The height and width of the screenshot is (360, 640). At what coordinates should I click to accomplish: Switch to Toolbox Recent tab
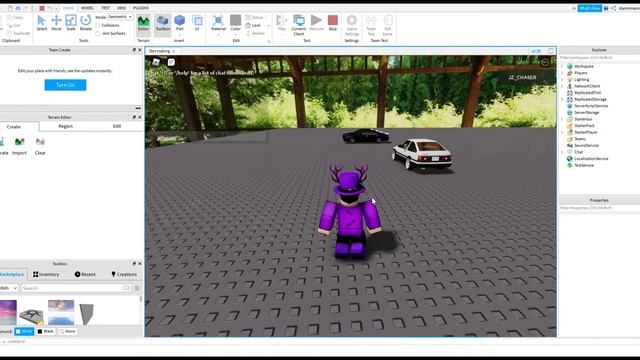(85, 274)
